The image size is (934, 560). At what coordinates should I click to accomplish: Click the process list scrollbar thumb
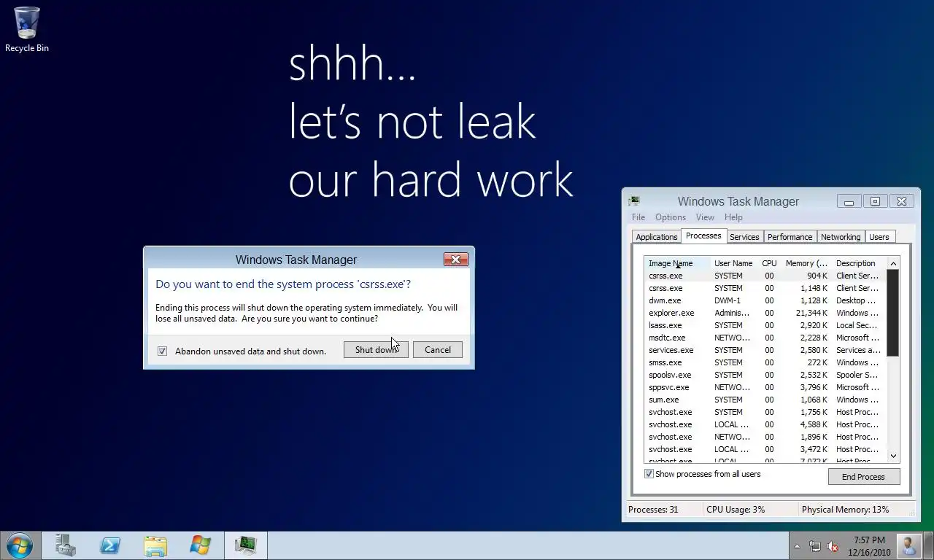[x=893, y=313]
